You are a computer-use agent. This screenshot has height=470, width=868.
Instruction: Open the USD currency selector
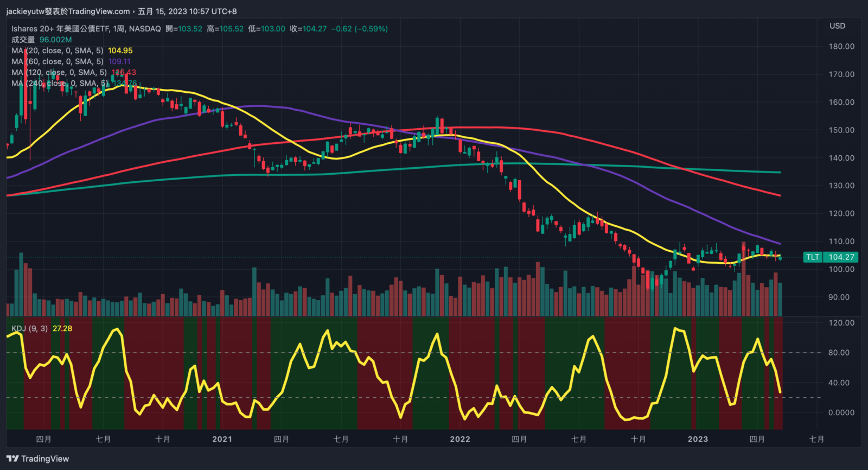click(837, 26)
